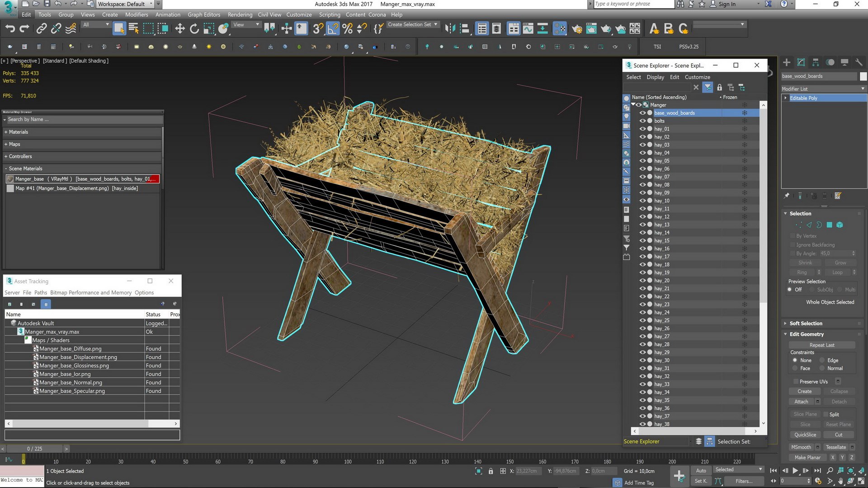This screenshot has width=868, height=488.
Task: Select the Face constraint radio button
Action: (795, 368)
